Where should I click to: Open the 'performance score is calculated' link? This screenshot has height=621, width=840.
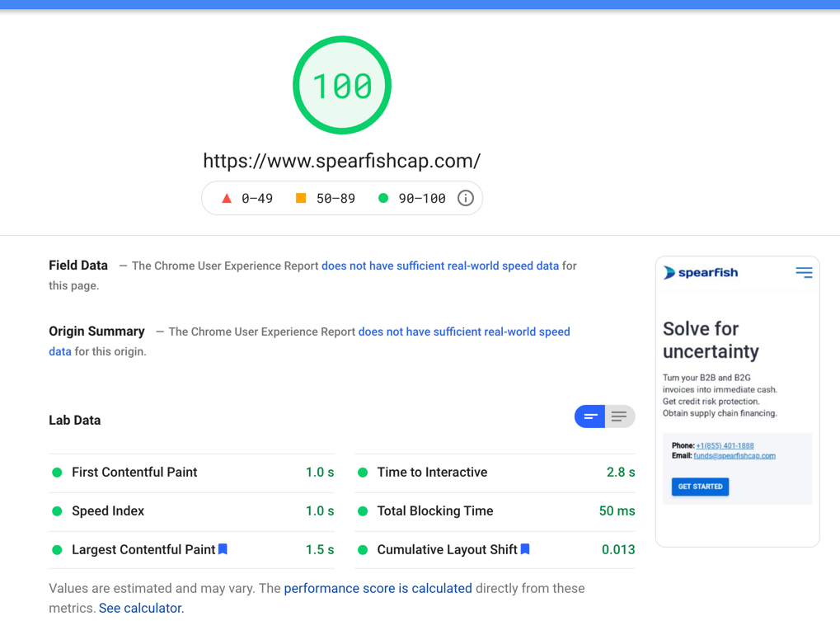click(378, 588)
